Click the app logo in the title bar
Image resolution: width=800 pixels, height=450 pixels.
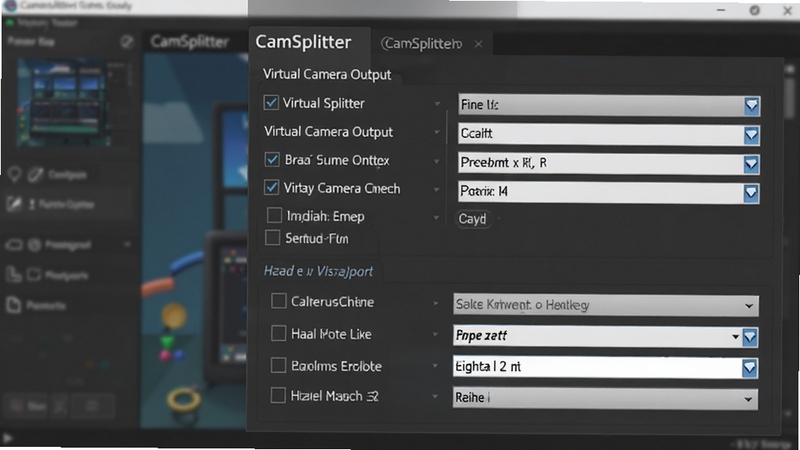10,6
